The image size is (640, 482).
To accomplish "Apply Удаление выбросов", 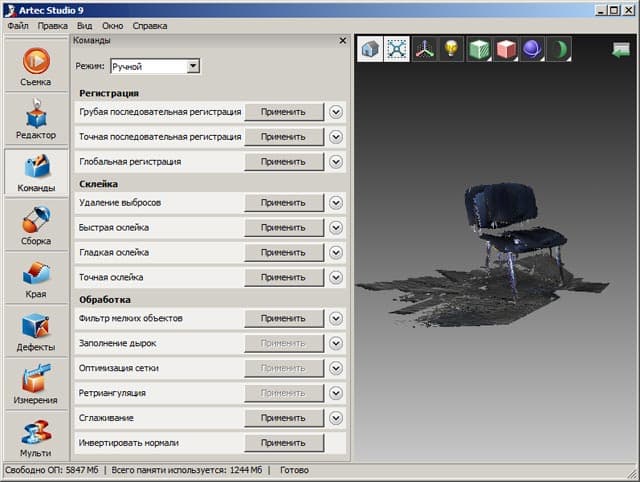I will pos(284,202).
